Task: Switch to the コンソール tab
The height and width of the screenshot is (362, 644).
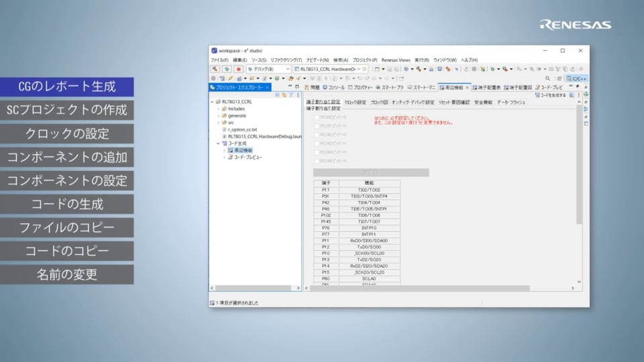Action: pyautogui.click(x=333, y=87)
